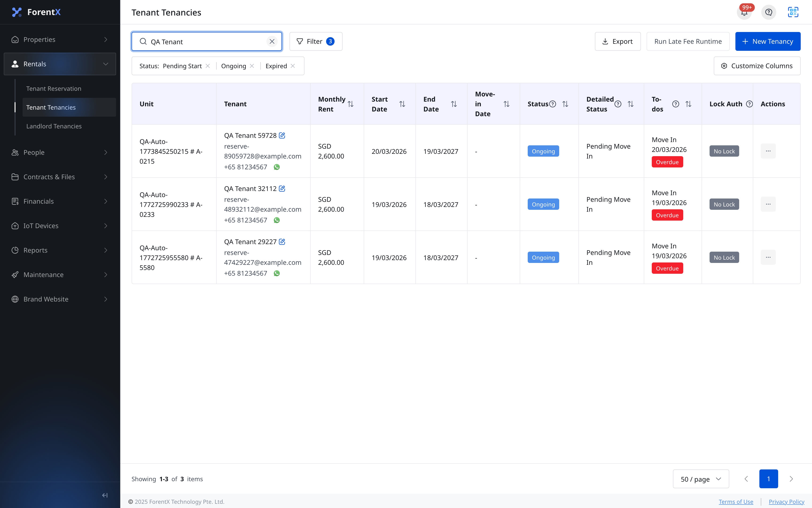The height and width of the screenshot is (508, 812).
Task: Show To-dos help tooltip icon
Action: pyautogui.click(x=676, y=104)
